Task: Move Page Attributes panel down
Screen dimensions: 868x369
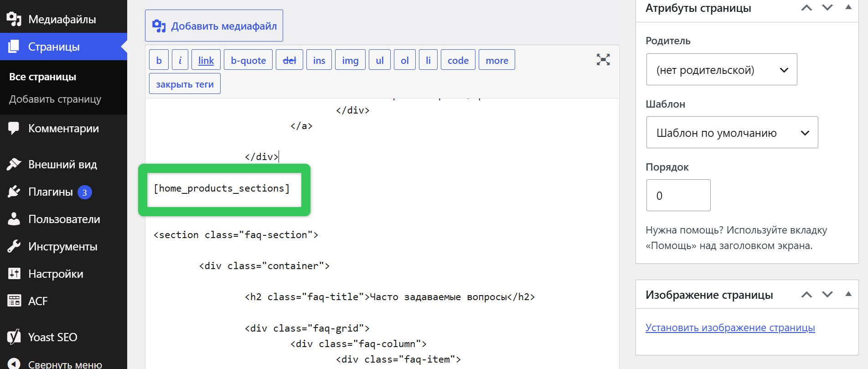Action: pyautogui.click(x=827, y=8)
